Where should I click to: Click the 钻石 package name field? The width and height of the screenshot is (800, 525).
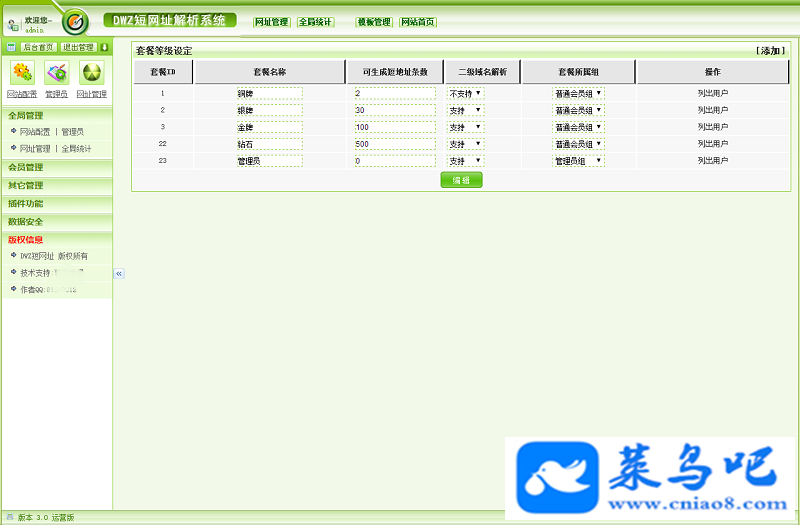click(269, 144)
